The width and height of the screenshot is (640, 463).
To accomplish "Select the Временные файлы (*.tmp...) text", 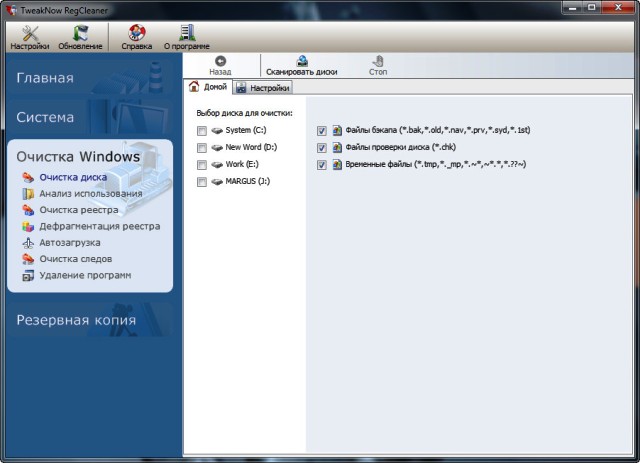I will (x=436, y=165).
